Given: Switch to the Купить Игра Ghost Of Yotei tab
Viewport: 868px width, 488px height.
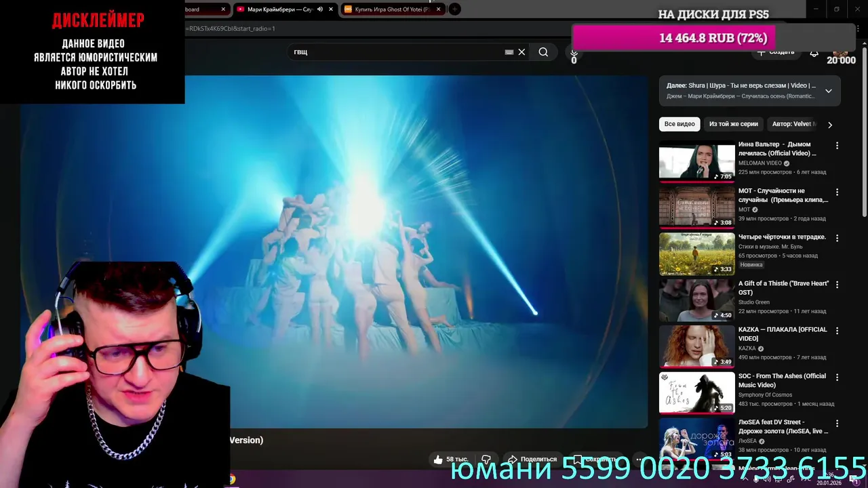Looking at the screenshot, I should [x=392, y=9].
